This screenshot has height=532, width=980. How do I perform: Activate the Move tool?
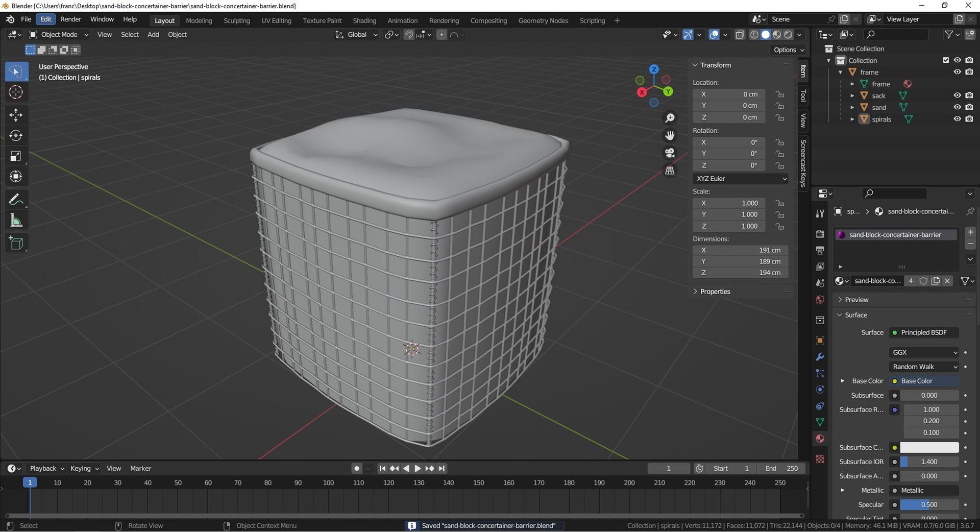click(x=16, y=115)
